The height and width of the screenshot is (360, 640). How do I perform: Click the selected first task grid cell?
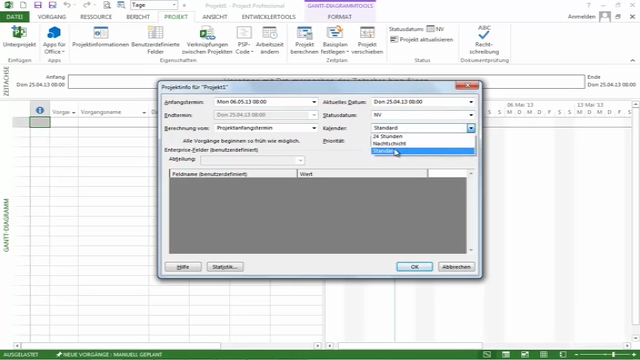pos(40,122)
